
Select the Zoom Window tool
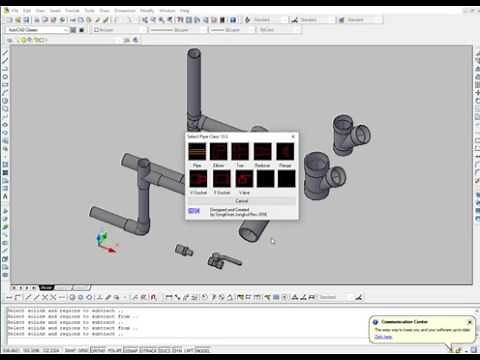(161, 20)
